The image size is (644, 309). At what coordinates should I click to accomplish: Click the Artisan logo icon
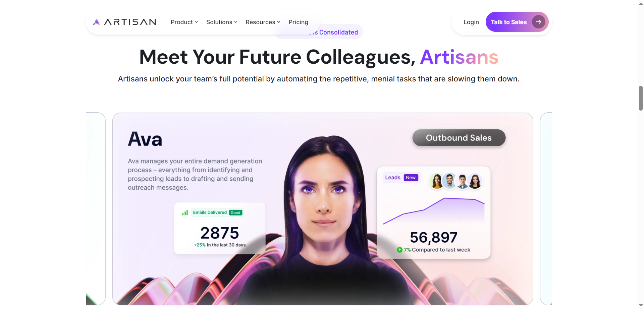point(96,22)
